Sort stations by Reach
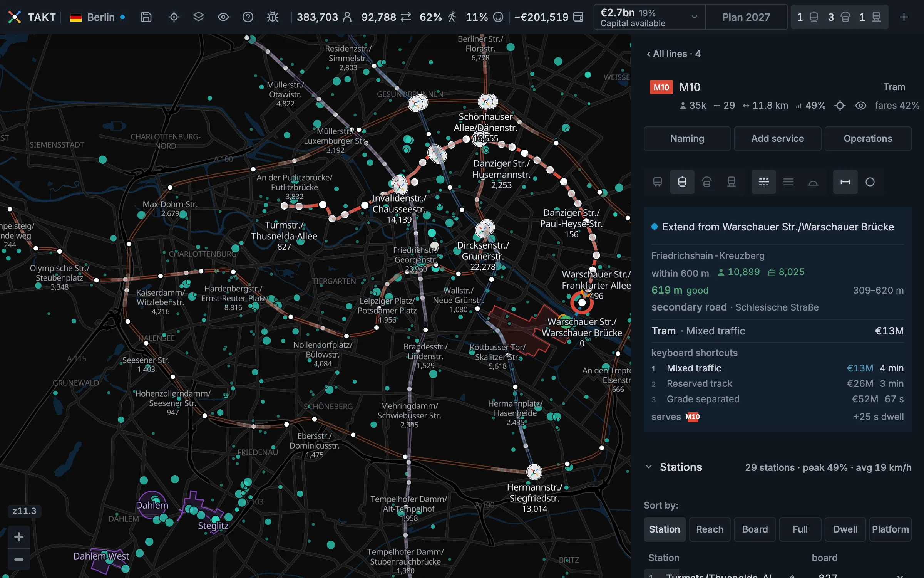The height and width of the screenshot is (578, 924). click(x=710, y=529)
